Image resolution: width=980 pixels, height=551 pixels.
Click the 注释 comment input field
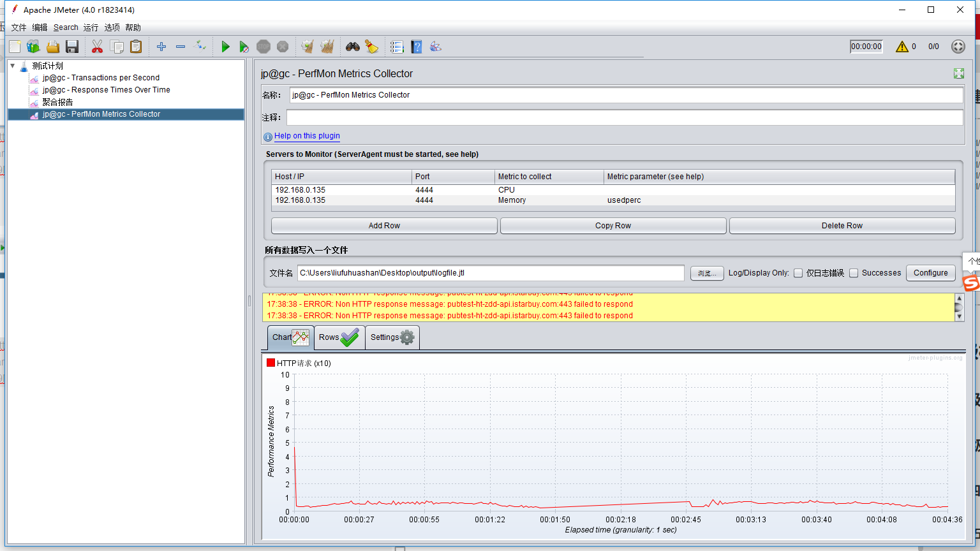(625, 117)
